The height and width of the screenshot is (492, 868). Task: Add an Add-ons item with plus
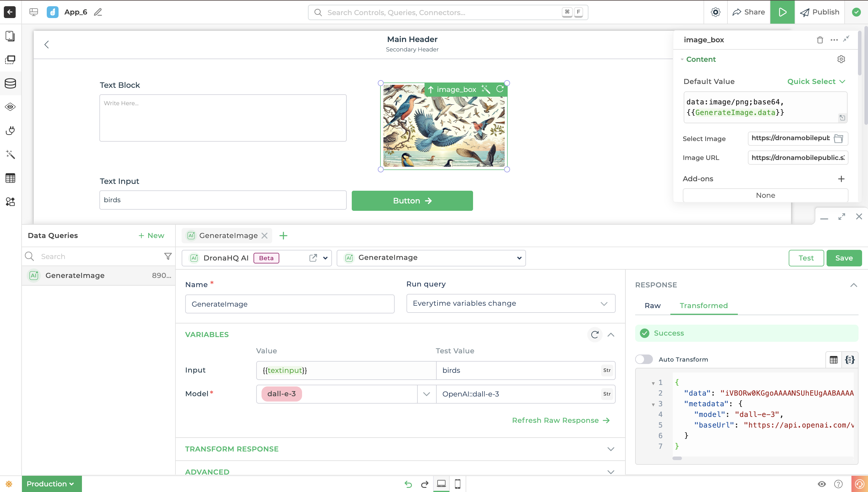(841, 179)
